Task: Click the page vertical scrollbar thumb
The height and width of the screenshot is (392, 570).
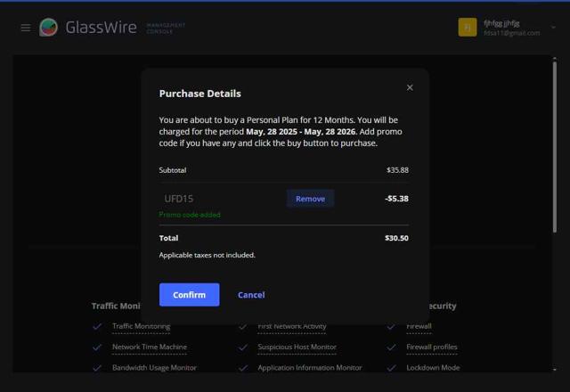Action: 554,147
